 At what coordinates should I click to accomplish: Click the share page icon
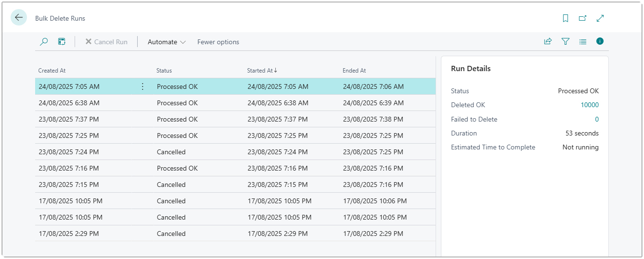(x=548, y=41)
